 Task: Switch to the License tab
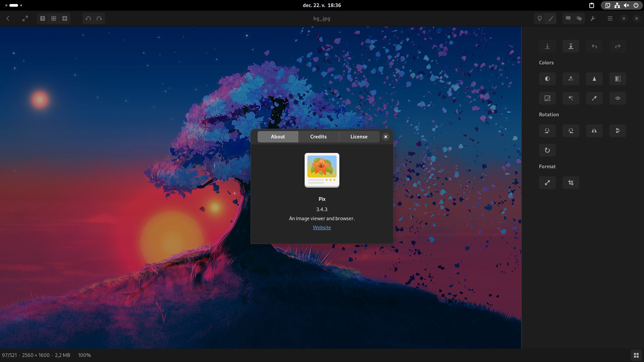pos(359,137)
